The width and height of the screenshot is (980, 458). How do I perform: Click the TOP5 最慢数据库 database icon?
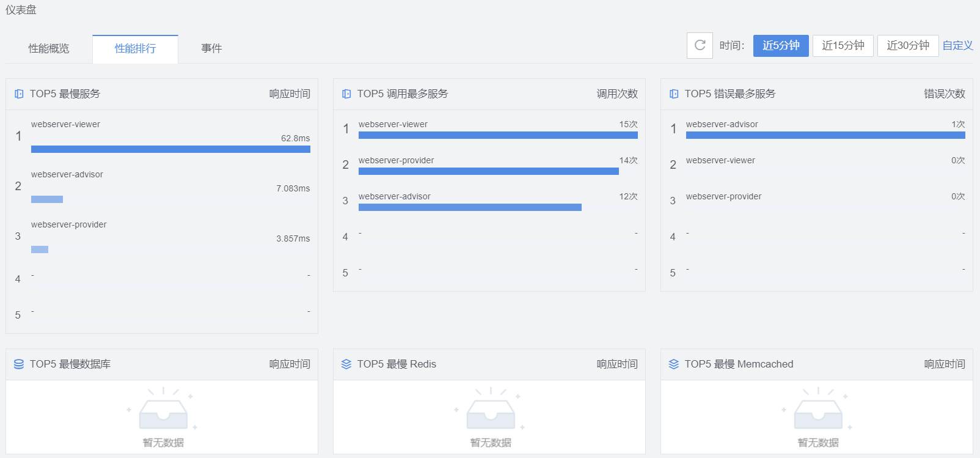(19, 364)
